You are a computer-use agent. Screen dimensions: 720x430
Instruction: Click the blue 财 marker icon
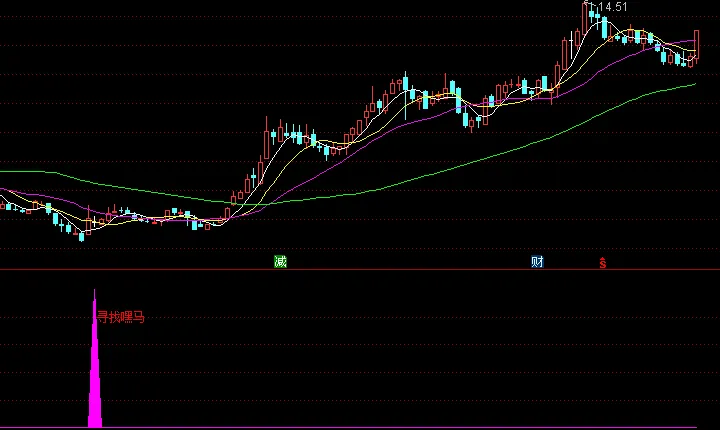537,261
